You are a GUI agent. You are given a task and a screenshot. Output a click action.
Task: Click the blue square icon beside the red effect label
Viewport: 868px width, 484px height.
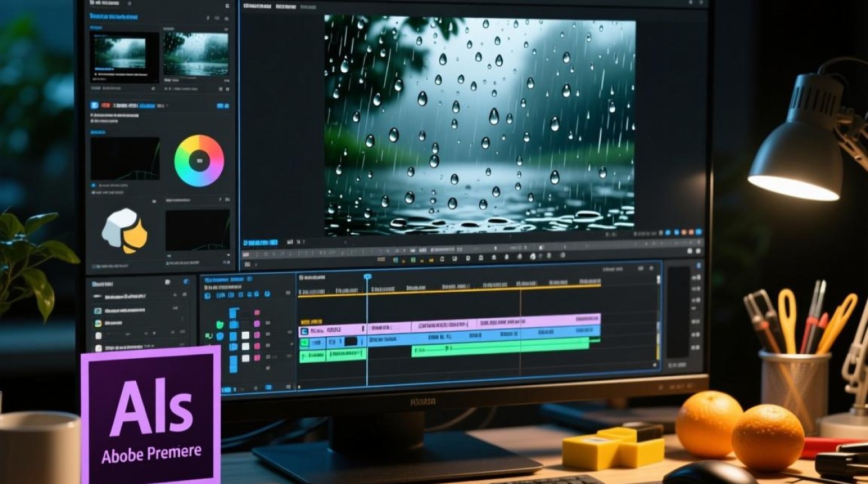point(94,105)
